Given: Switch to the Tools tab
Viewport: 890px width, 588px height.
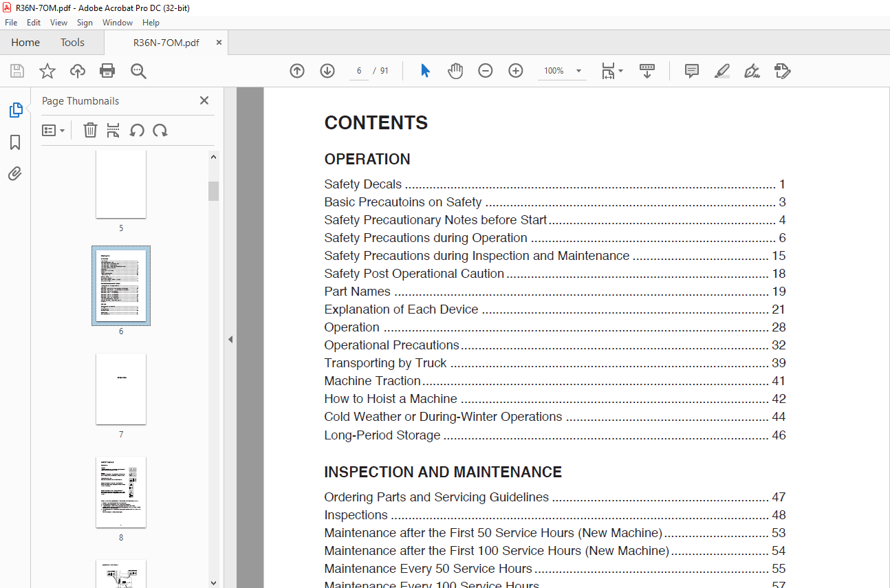Looking at the screenshot, I should 72,43.
